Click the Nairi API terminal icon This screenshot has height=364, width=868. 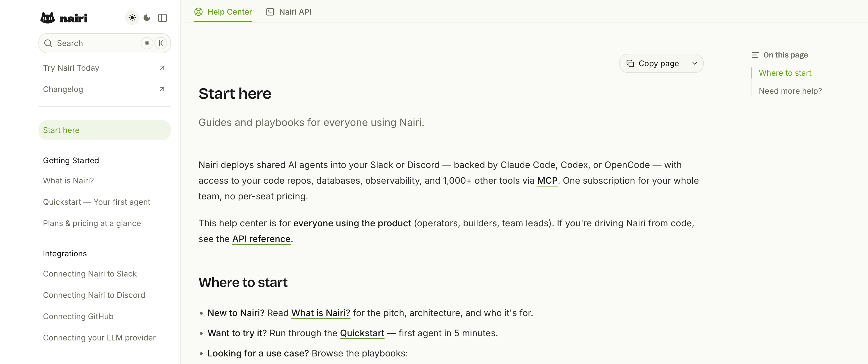270,12
